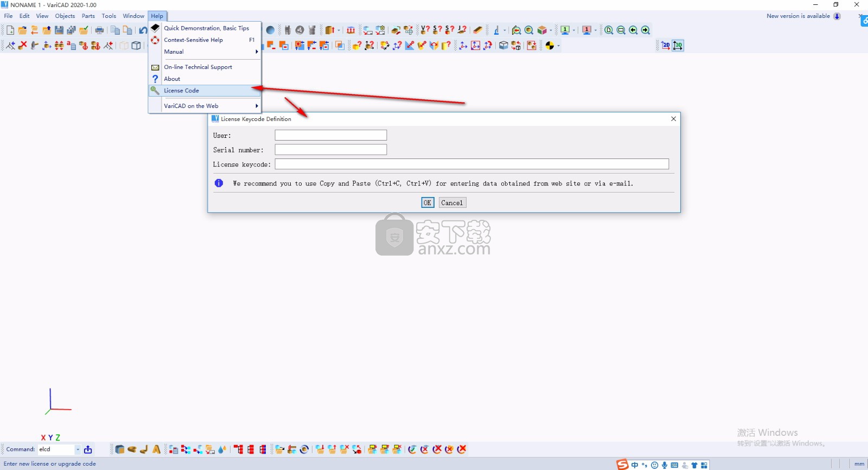Click the Print icon
The image size is (868, 470).
[x=99, y=30]
